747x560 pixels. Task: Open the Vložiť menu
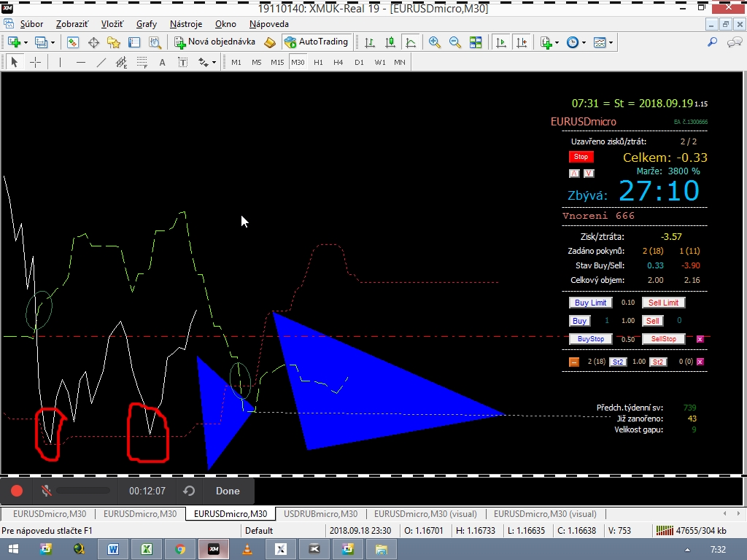(x=112, y=24)
